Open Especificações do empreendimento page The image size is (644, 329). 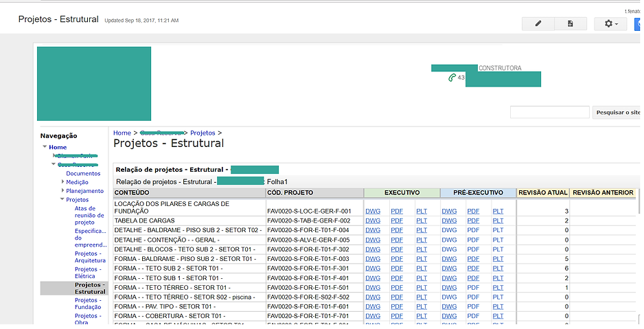click(x=91, y=238)
